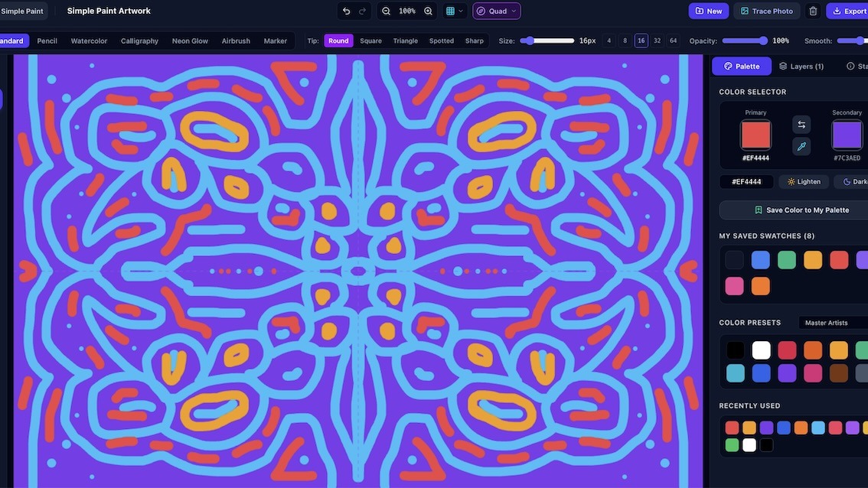The image size is (868, 488).
Task: Select the Watercolor brush
Action: pos(89,41)
